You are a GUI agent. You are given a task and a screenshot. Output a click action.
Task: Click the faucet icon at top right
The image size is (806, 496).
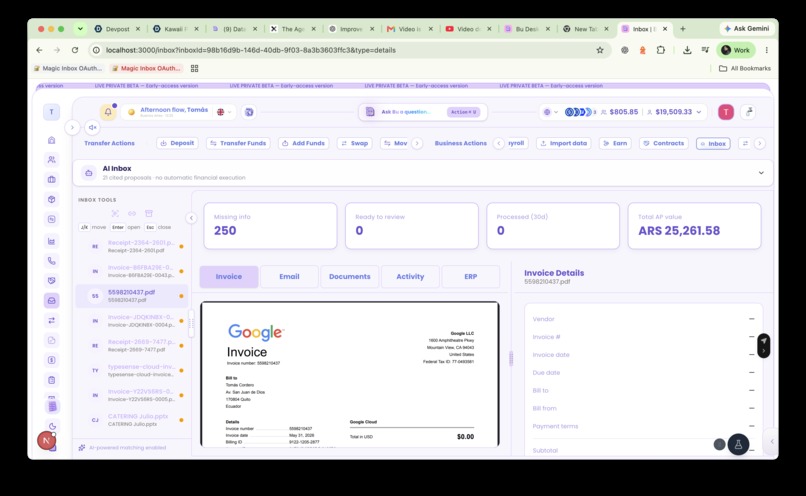tap(749, 112)
